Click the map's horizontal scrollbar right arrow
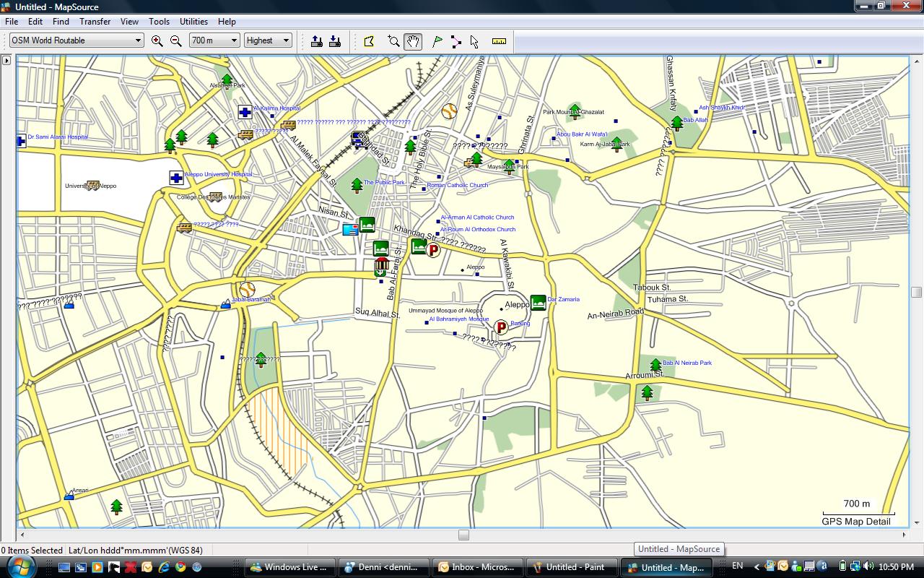924x578 pixels. click(x=905, y=535)
